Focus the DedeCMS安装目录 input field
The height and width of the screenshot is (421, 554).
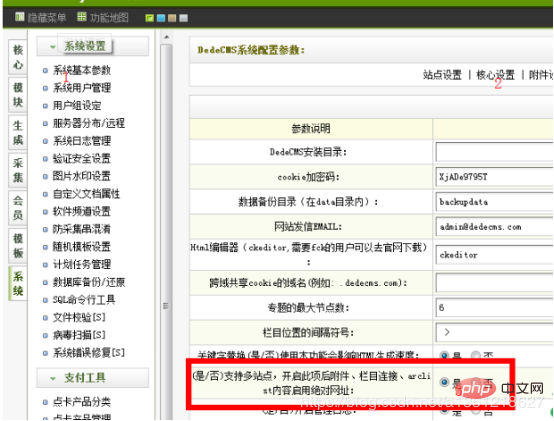[494, 152]
